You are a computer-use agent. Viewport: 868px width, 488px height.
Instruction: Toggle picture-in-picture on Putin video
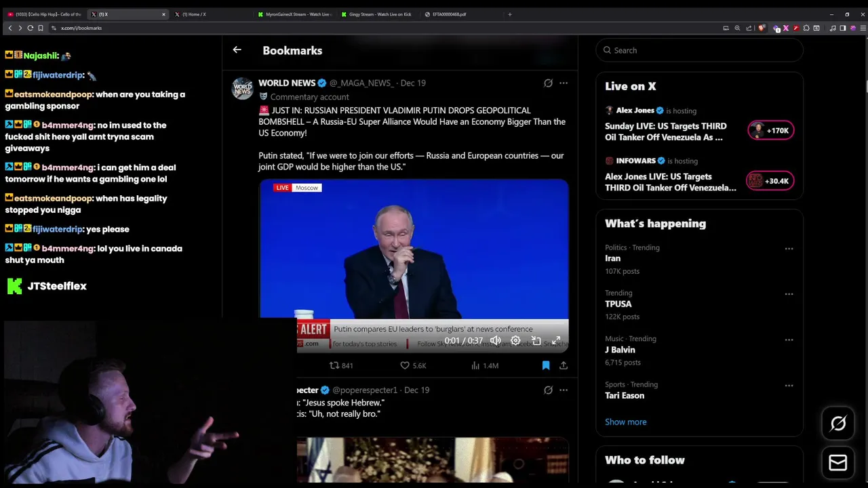(536, 340)
